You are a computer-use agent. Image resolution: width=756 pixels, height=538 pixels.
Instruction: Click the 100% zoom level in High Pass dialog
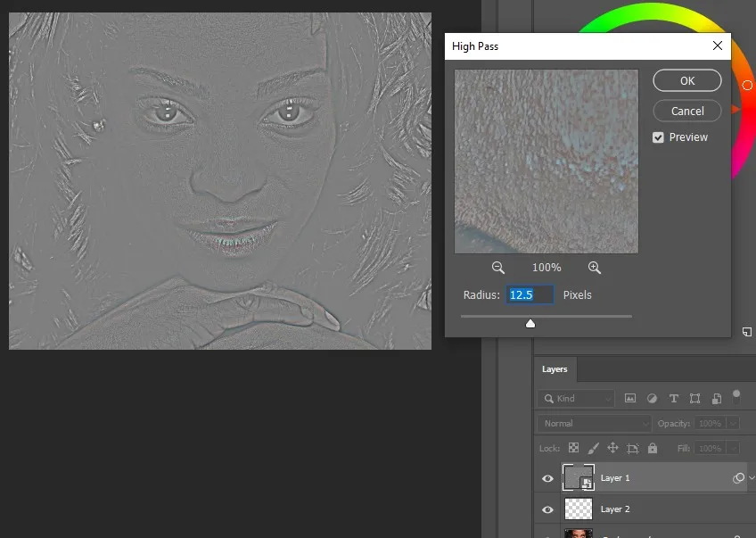(x=546, y=268)
